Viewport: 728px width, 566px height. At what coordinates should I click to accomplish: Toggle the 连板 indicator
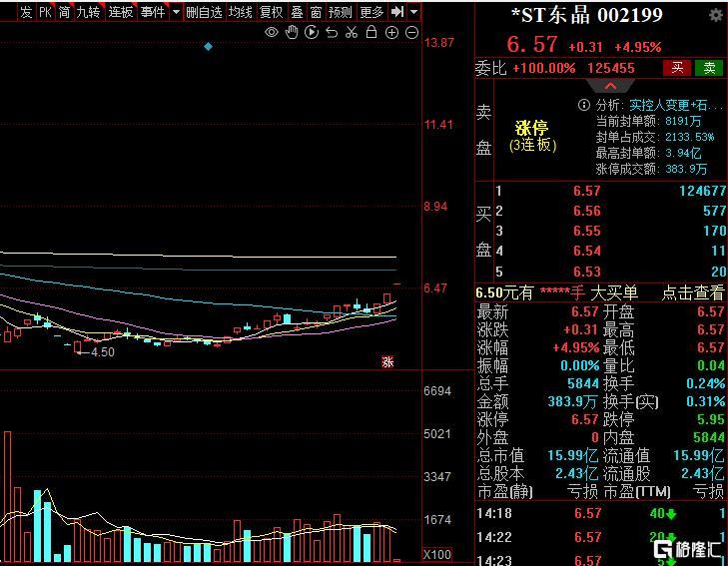[120, 12]
